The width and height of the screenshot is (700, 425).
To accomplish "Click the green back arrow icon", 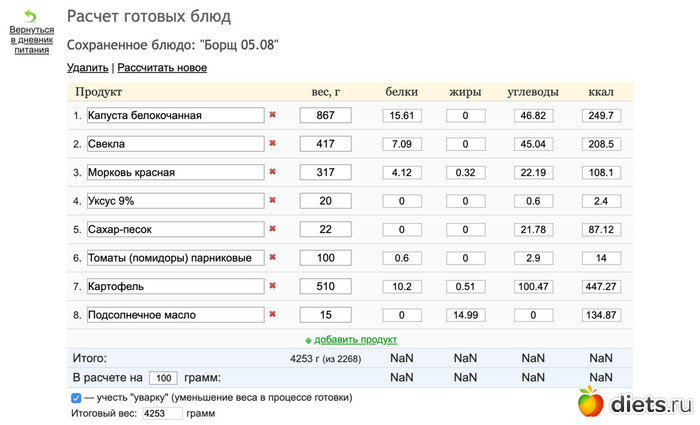I will 31,16.
